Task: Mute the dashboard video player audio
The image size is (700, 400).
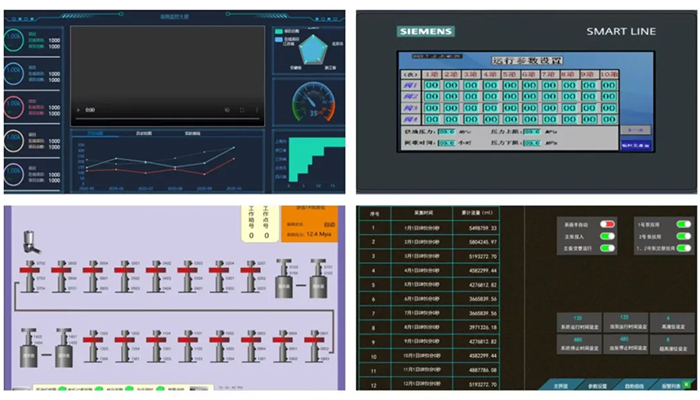Action: (x=227, y=110)
